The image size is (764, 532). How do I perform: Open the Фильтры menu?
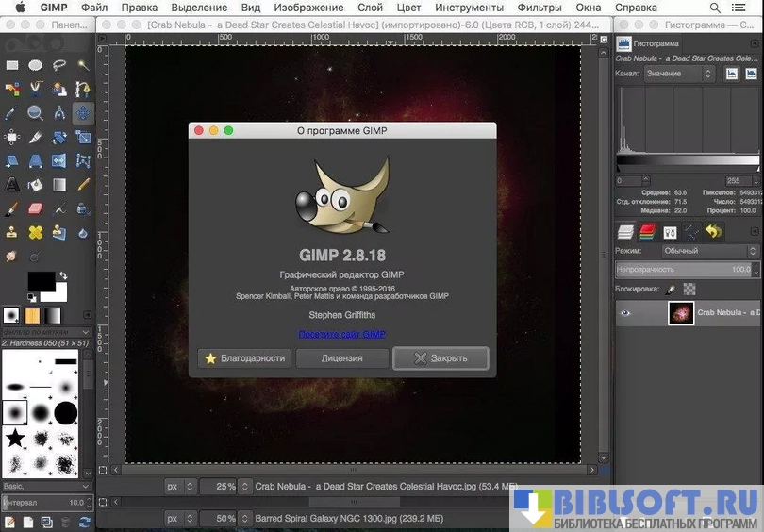click(x=540, y=8)
